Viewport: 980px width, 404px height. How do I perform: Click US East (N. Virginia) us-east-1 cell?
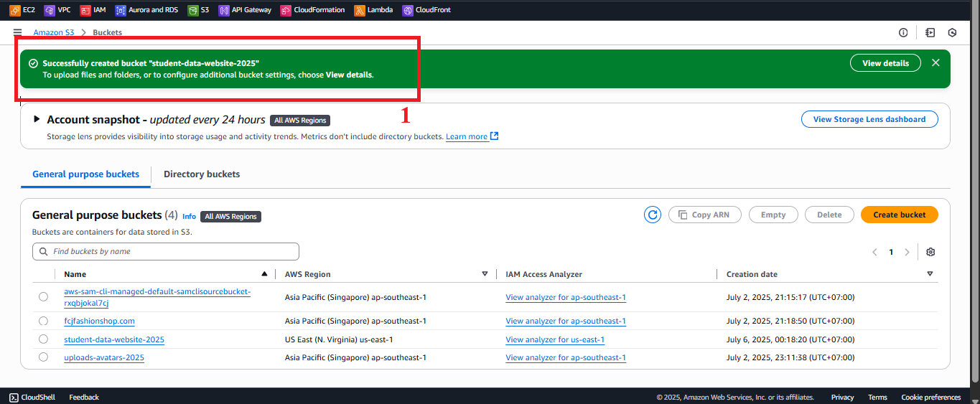click(x=339, y=339)
